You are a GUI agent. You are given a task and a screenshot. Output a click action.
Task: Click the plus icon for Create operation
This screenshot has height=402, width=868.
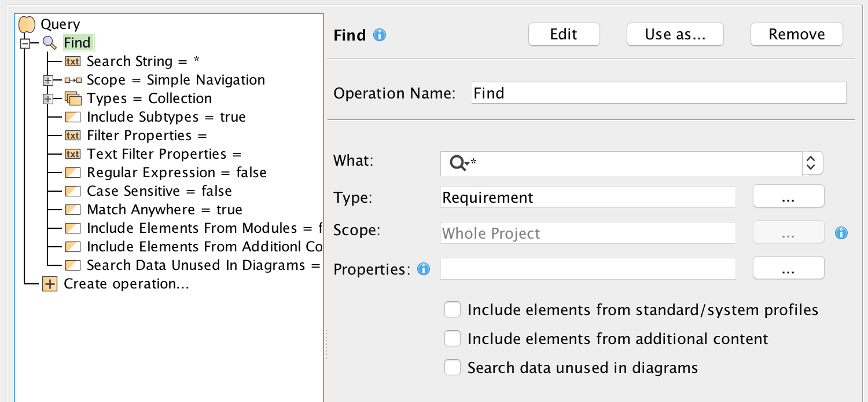(50, 284)
